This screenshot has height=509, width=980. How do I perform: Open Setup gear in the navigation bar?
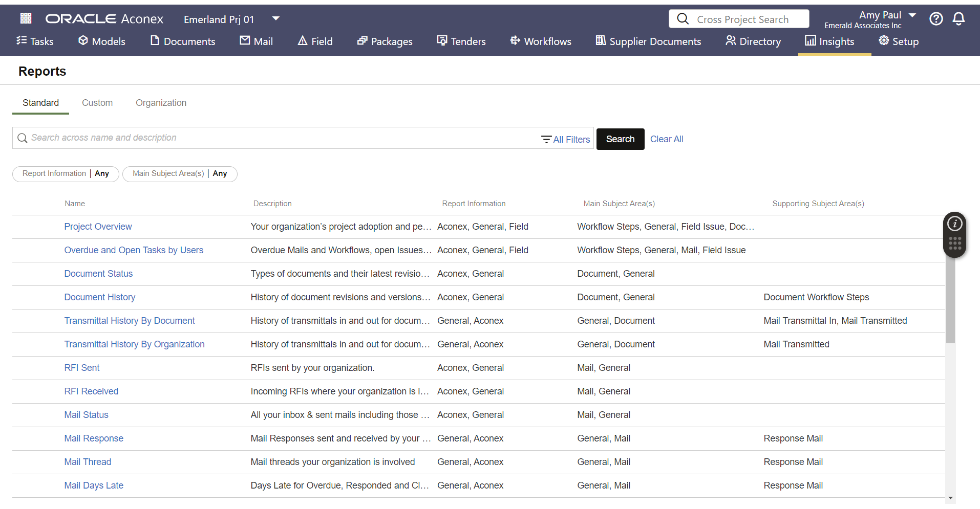pyautogui.click(x=898, y=41)
